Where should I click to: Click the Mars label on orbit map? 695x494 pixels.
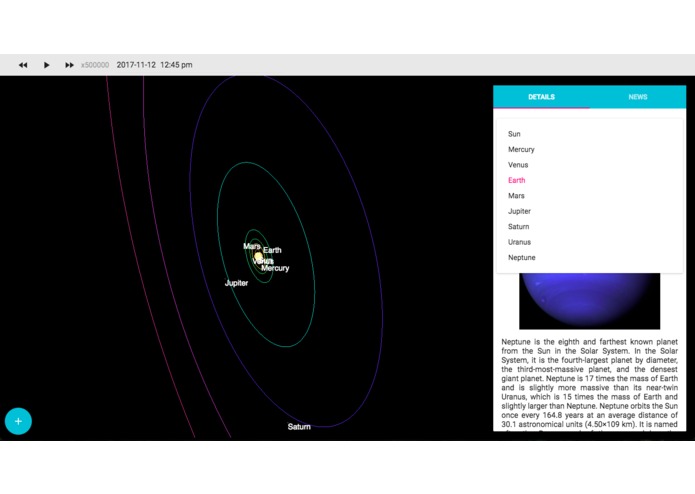click(251, 246)
